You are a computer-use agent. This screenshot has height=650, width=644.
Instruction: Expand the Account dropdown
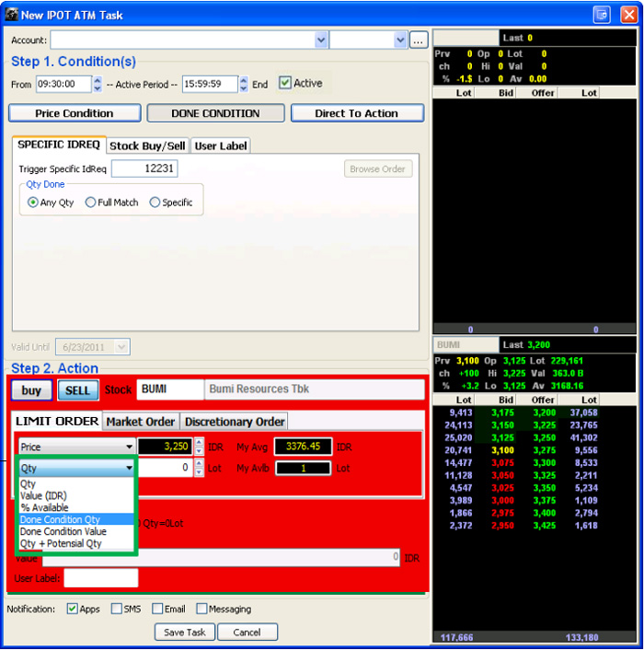pyautogui.click(x=320, y=41)
